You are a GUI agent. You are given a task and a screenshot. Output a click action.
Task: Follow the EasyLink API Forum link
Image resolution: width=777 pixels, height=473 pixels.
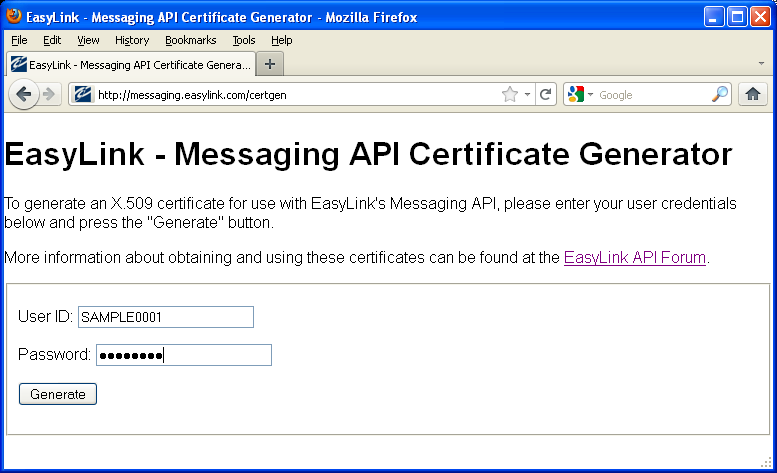(635, 258)
